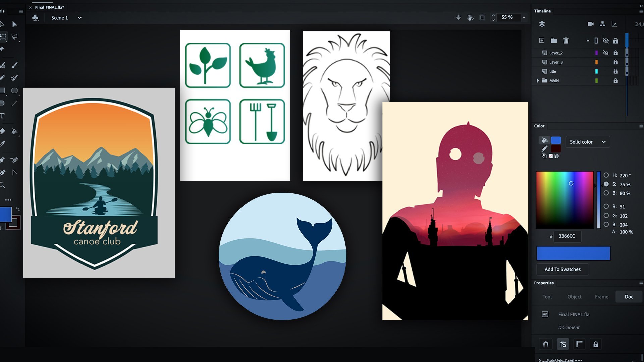Select the Text tool
The width and height of the screenshot is (644, 362).
[4, 115]
